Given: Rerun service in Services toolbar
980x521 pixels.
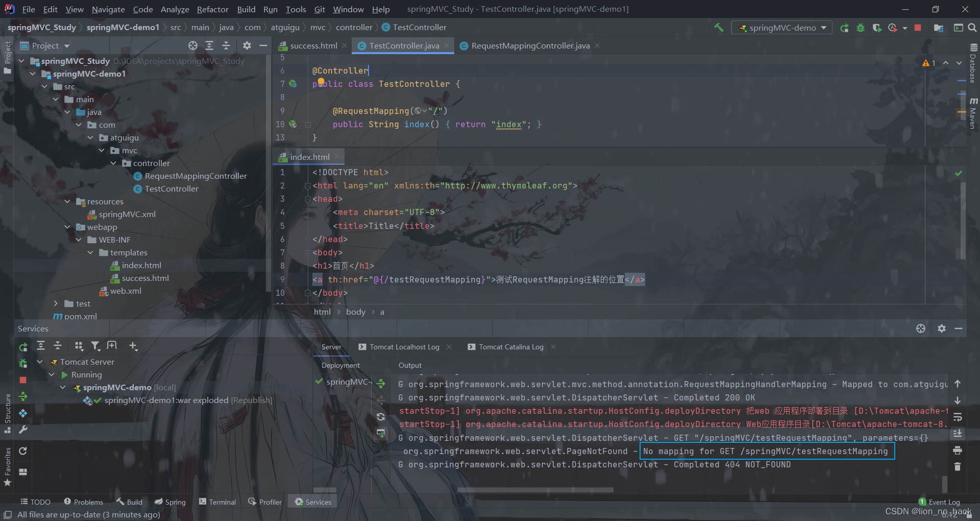Looking at the screenshot, I should 23,347.
